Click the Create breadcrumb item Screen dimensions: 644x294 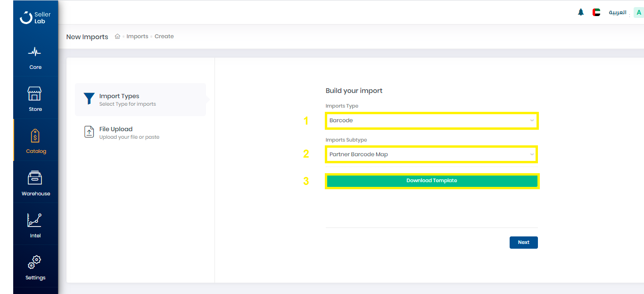pyautogui.click(x=164, y=36)
